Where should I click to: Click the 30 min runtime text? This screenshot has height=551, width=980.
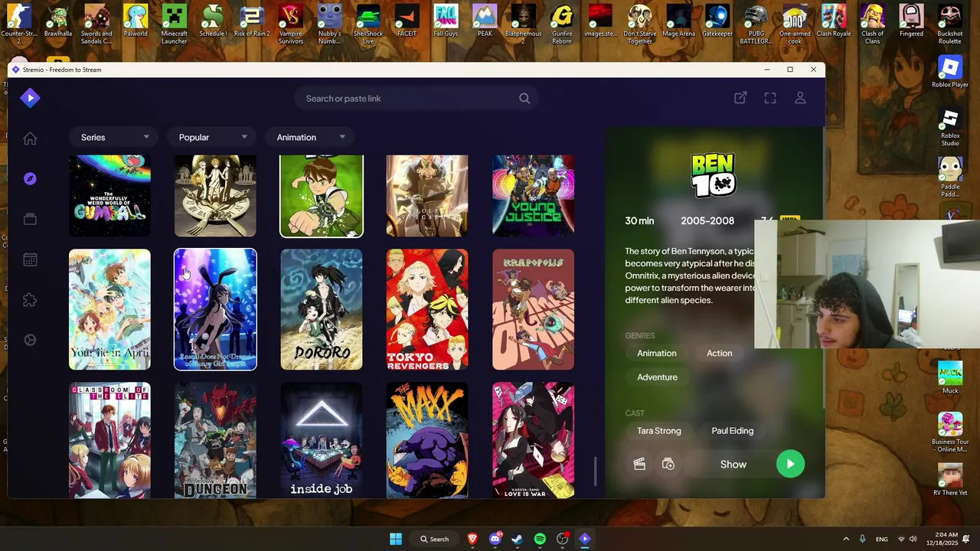[639, 220]
